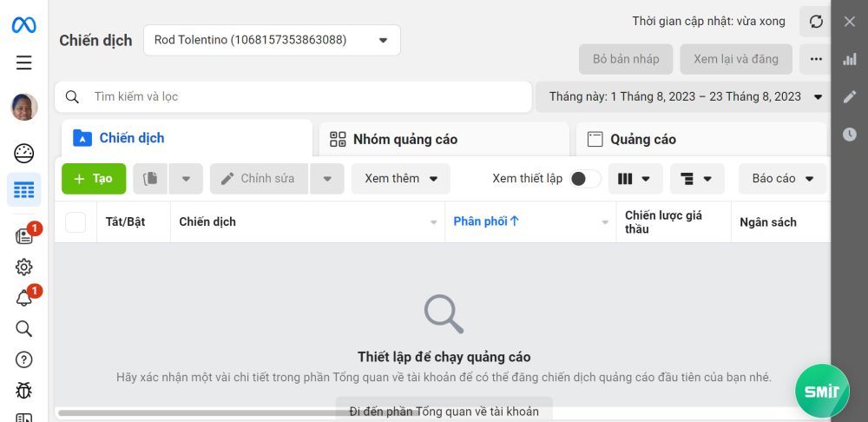Sort by the Phân phối column header
Image resolution: width=868 pixels, height=422 pixels.
pos(486,221)
